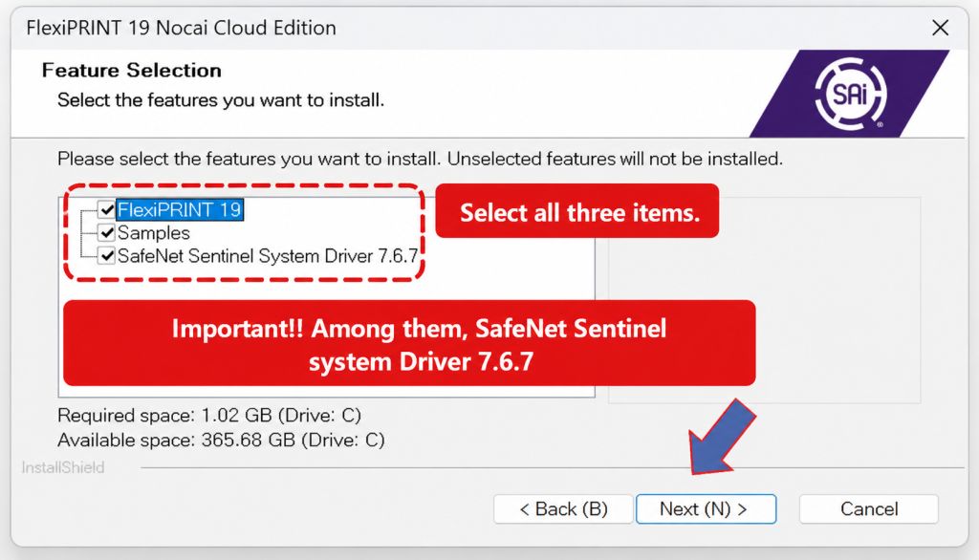Toggle SafeNet Sentinel System Driver 7.6.7 checkbox
The image size is (979, 560).
click(107, 256)
